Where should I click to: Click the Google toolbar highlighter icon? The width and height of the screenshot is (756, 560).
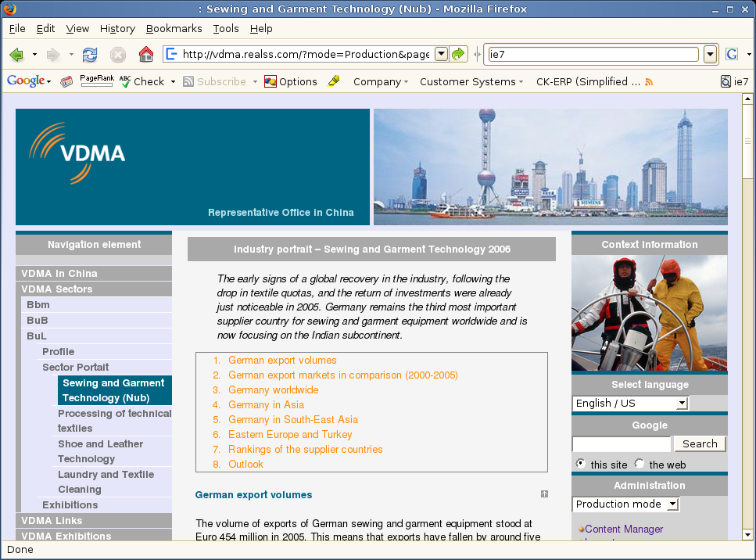coord(334,81)
